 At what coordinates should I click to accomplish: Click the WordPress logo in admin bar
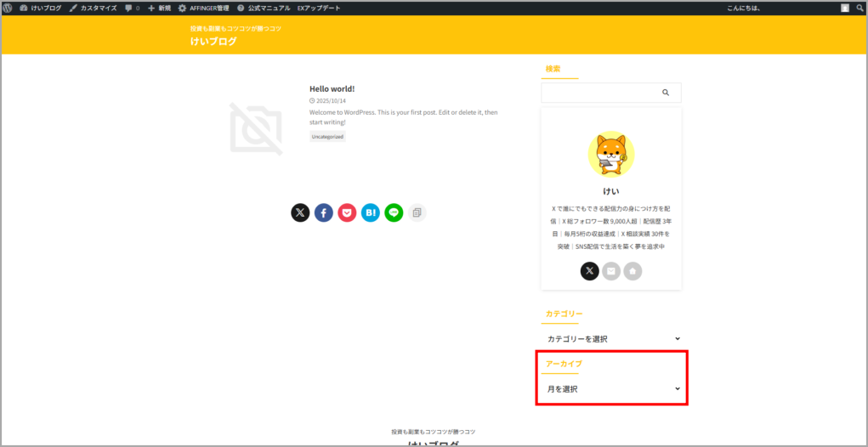tap(9, 8)
